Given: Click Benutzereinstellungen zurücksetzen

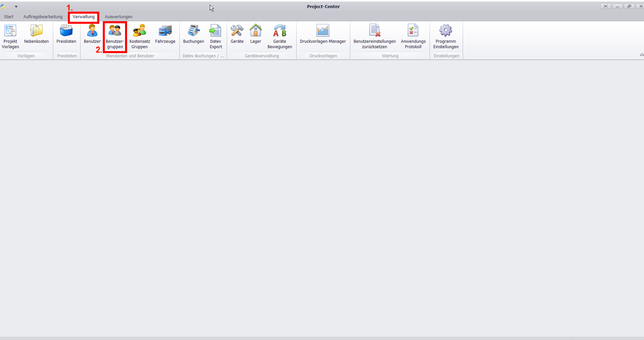Looking at the screenshot, I should point(375,36).
